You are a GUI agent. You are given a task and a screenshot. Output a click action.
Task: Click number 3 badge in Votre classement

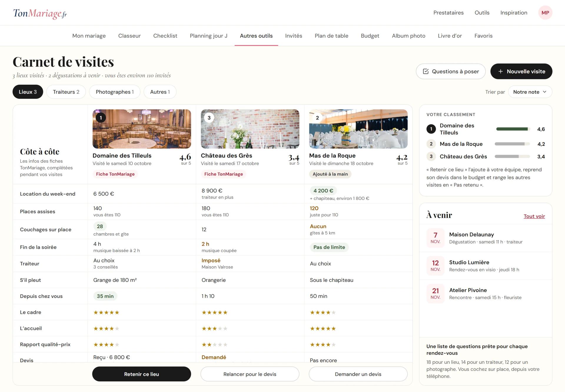(x=431, y=156)
